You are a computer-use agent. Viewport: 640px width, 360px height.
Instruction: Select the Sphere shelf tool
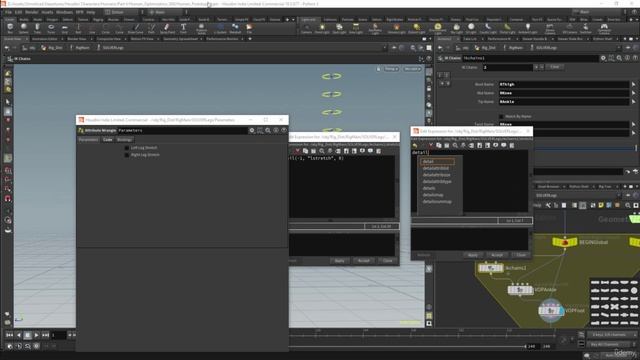tap(24, 28)
